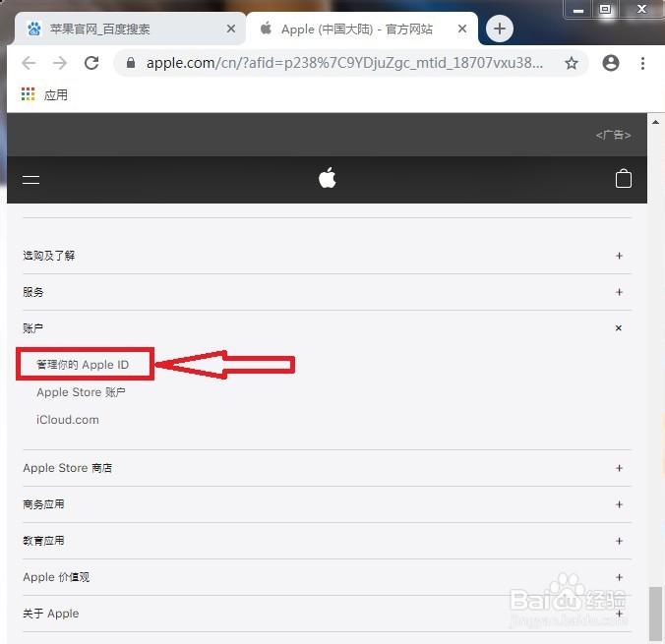Collapse the 账户 section

tap(327, 328)
